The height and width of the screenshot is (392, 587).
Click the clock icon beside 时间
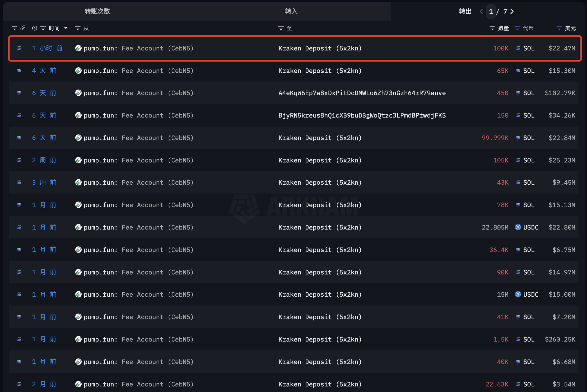[x=35, y=28]
